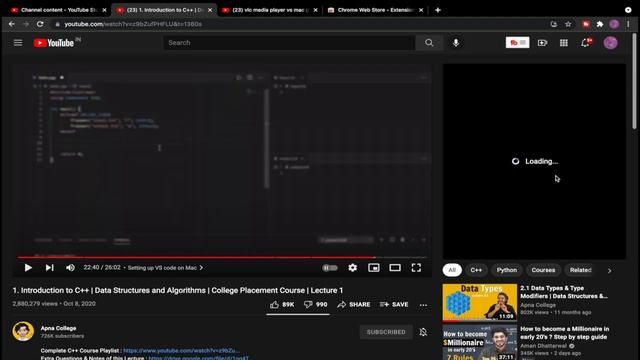This screenshot has height=360, width=640.
Task: Switch to miniplayer mode
Action: coord(374,268)
